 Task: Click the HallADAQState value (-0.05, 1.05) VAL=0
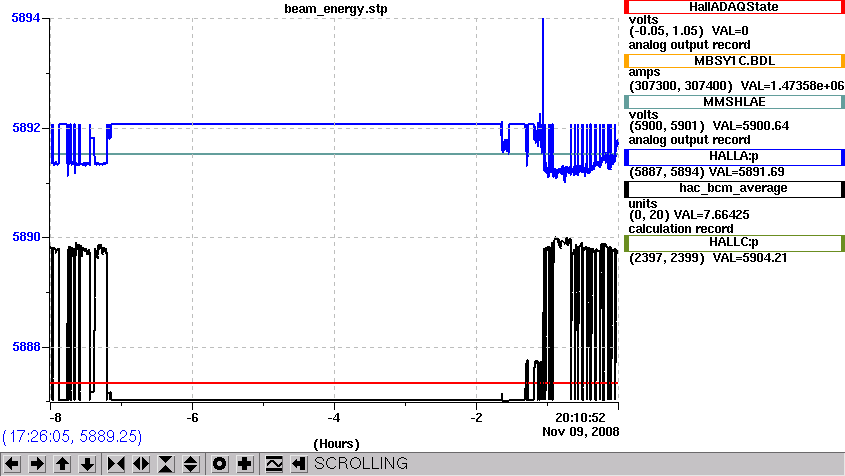[x=688, y=31]
